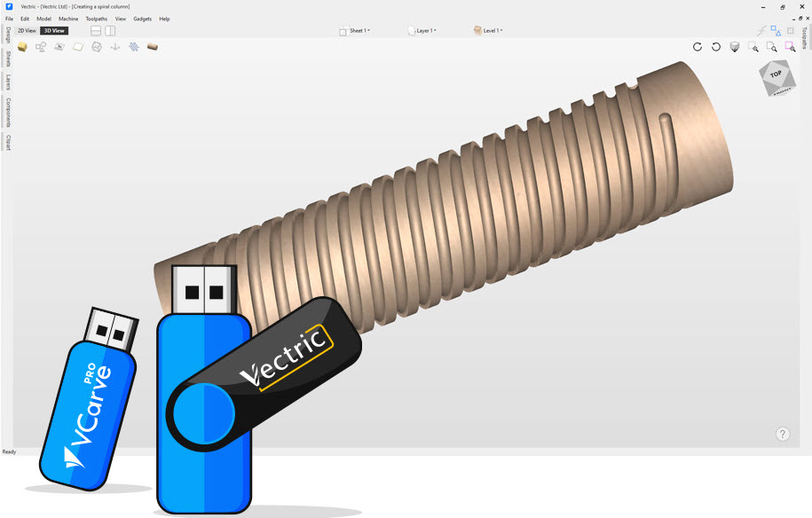Viewport: 812px width, 518px height.
Task: Click the 'Ready' status bar text
Action: pyautogui.click(x=10, y=451)
